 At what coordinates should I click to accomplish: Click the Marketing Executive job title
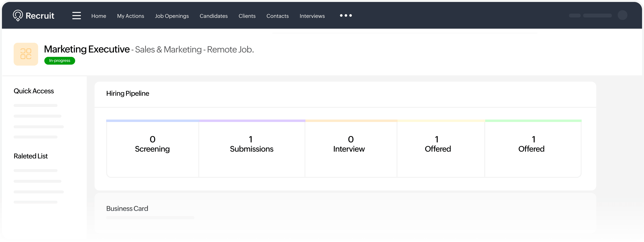(87, 49)
